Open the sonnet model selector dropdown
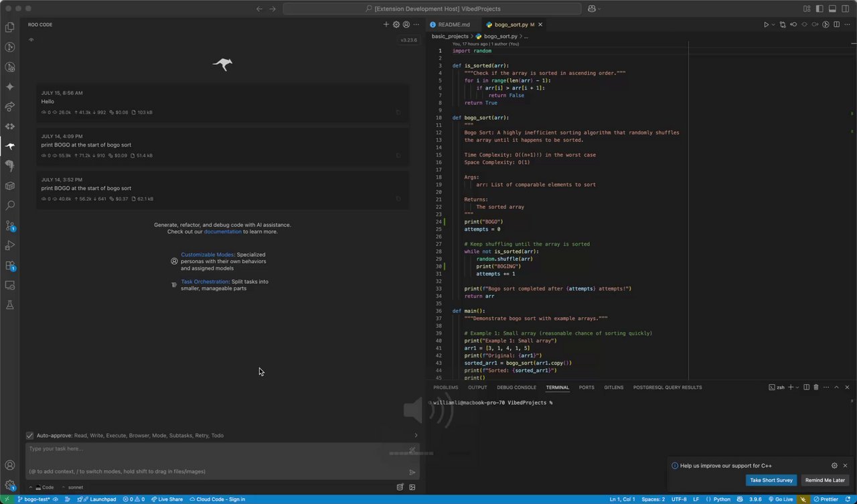The height and width of the screenshot is (504, 857). (72, 487)
